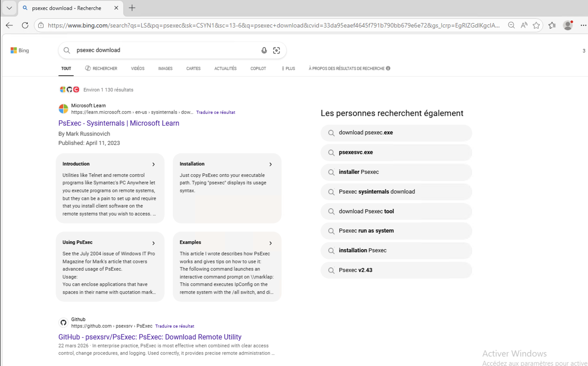Viewport: 588px width, 366px height.
Task: Open the learn.microsoft.com URL breadcrumb
Action: [x=132, y=112]
